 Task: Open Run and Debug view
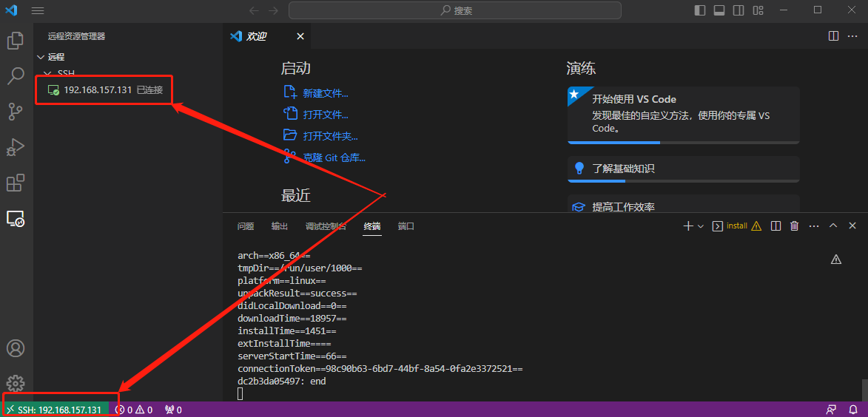coord(16,147)
